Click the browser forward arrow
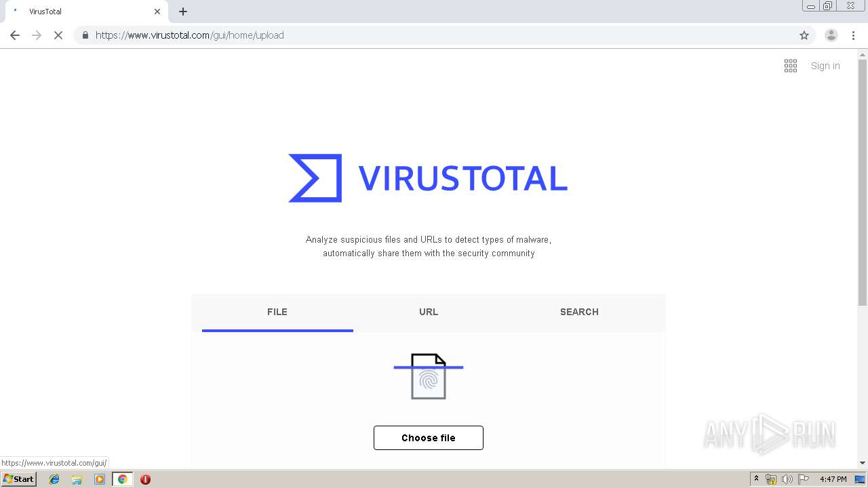 [x=37, y=35]
